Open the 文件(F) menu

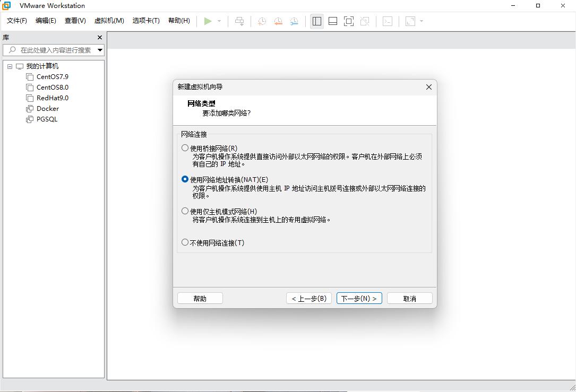click(17, 21)
